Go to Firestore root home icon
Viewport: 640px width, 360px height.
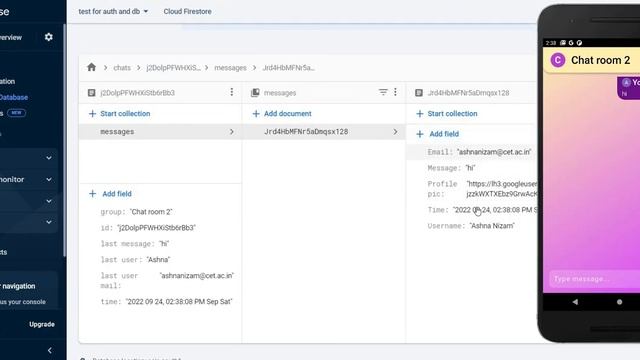pos(91,67)
